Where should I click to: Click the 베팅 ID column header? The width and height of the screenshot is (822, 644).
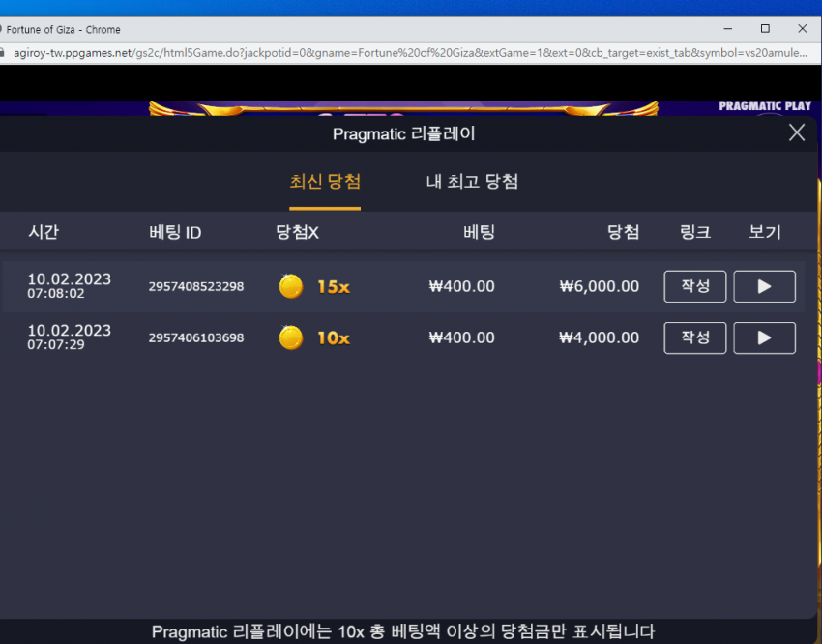pyautogui.click(x=175, y=232)
